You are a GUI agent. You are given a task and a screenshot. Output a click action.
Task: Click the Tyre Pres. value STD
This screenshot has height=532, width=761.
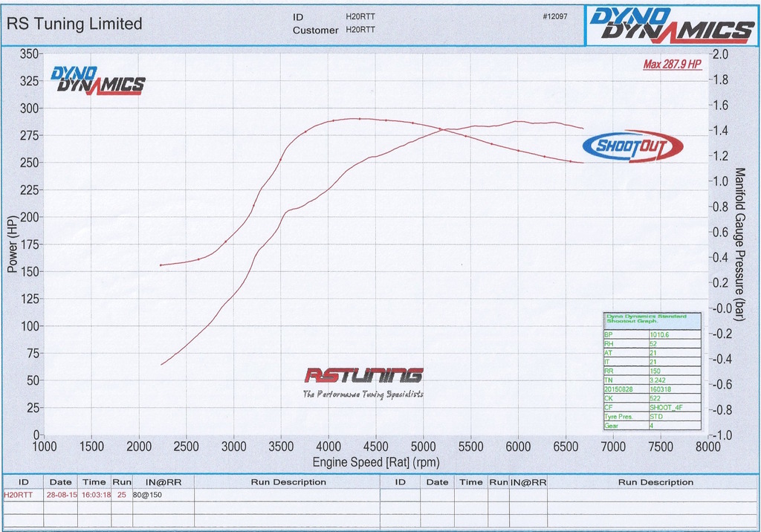(655, 417)
